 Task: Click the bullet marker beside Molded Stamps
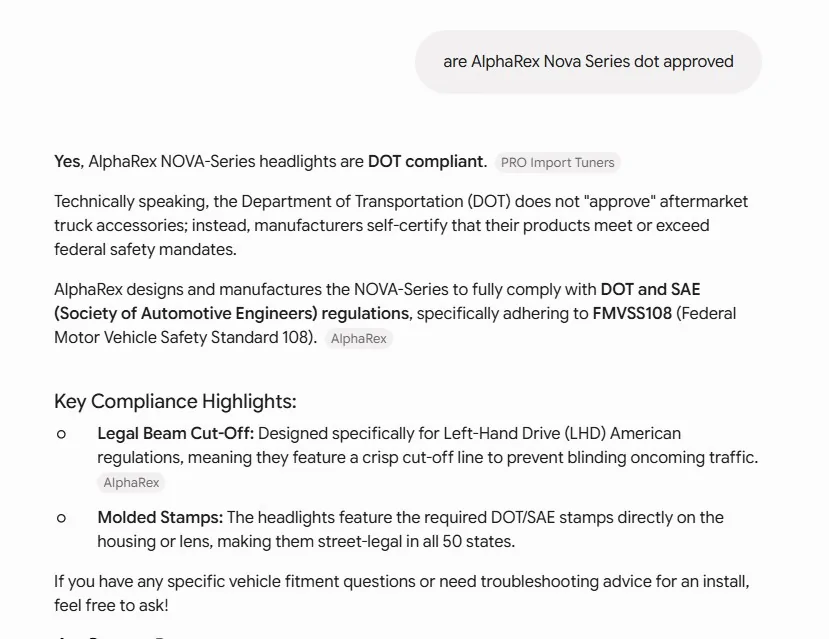61,518
